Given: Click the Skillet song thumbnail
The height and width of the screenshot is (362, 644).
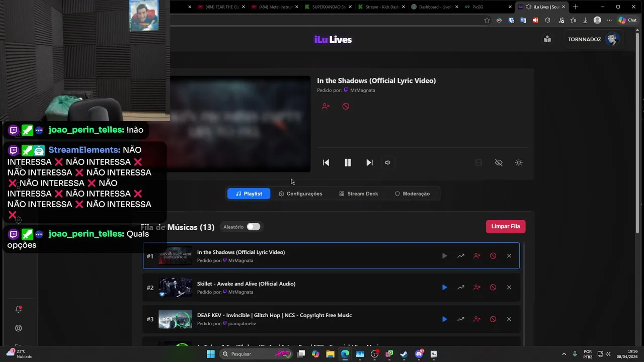Looking at the screenshot, I should tap(175, 288).
